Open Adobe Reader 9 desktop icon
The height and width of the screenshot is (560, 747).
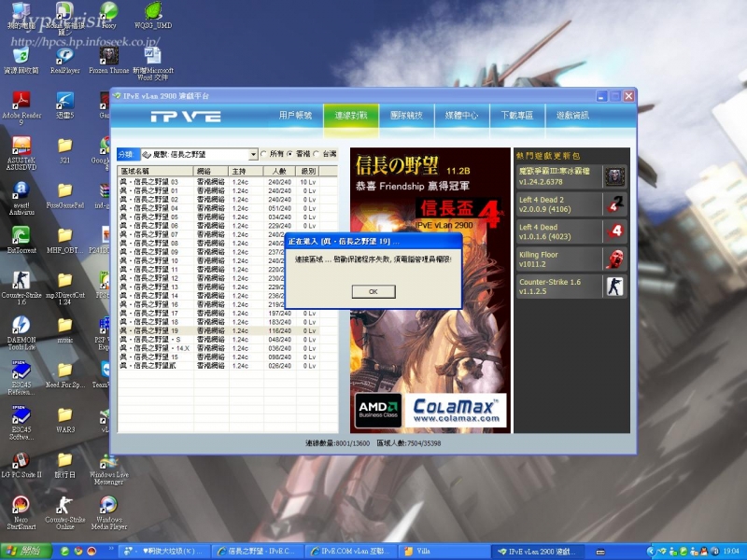[x=21, y=101]
